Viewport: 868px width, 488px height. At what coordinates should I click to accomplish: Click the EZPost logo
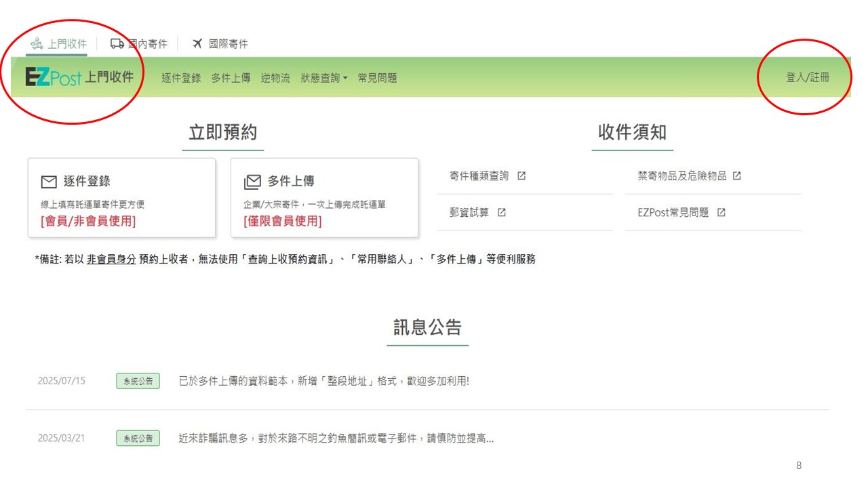(53, 77)
